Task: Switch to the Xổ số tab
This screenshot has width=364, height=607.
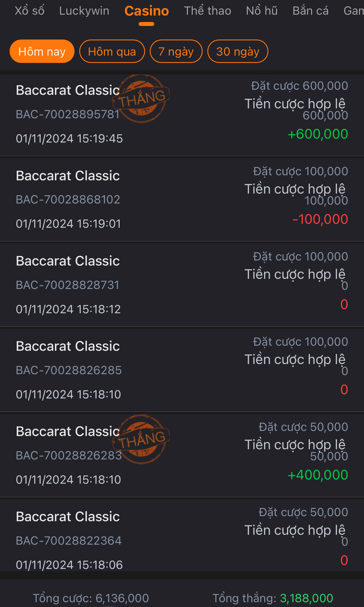Action: [x=29, y=11]
